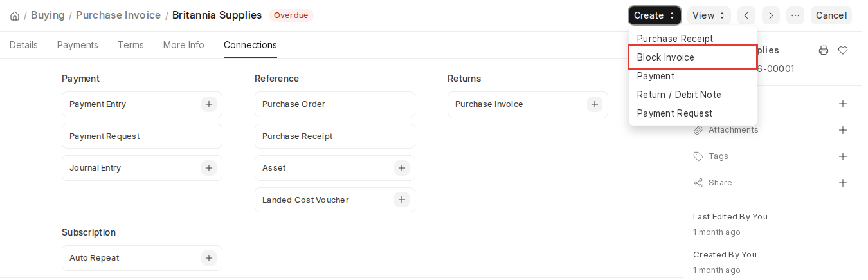
Task: Open the View dropdown
Action: coord(709,15)
